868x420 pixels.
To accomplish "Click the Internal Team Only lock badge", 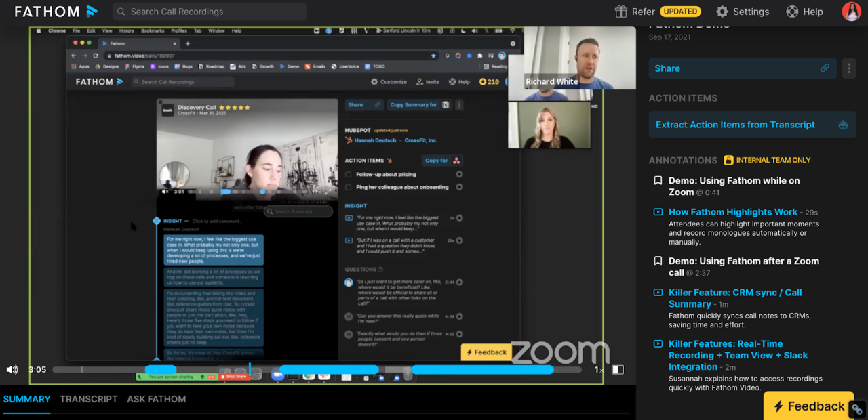I will pos(729,161).
